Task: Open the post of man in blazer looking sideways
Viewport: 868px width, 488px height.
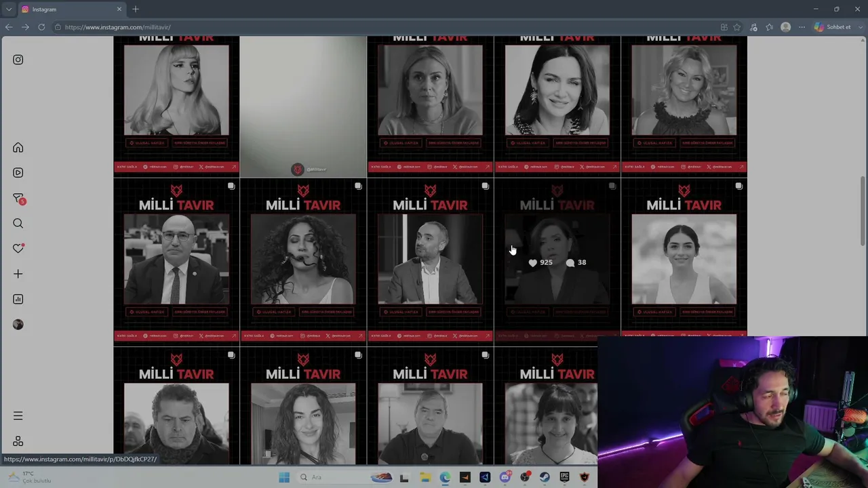Action: (430, 262)
